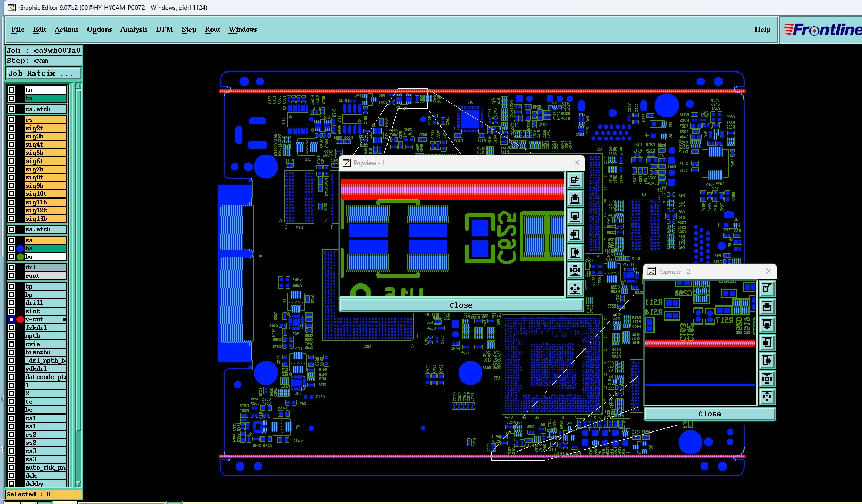The image size is (862, 504).
Task: Click Popview 2 pop-out window icon
Action: pyautogui.click(x=767, y=289)
